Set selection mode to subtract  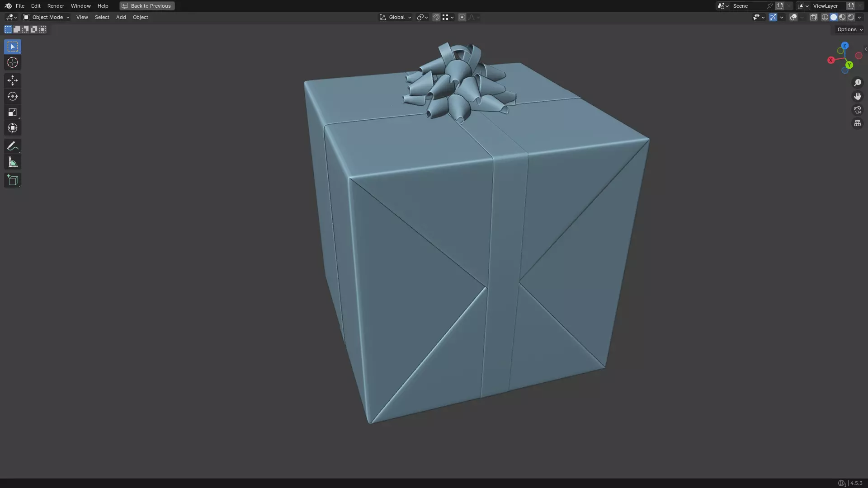pyautogui.click(x=25, y=29)
